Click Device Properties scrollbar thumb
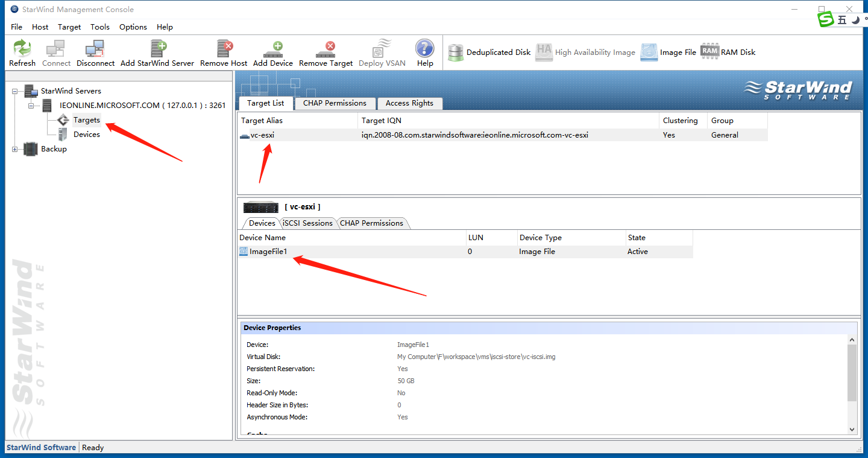868x458 pixels. tap(852, 373)
